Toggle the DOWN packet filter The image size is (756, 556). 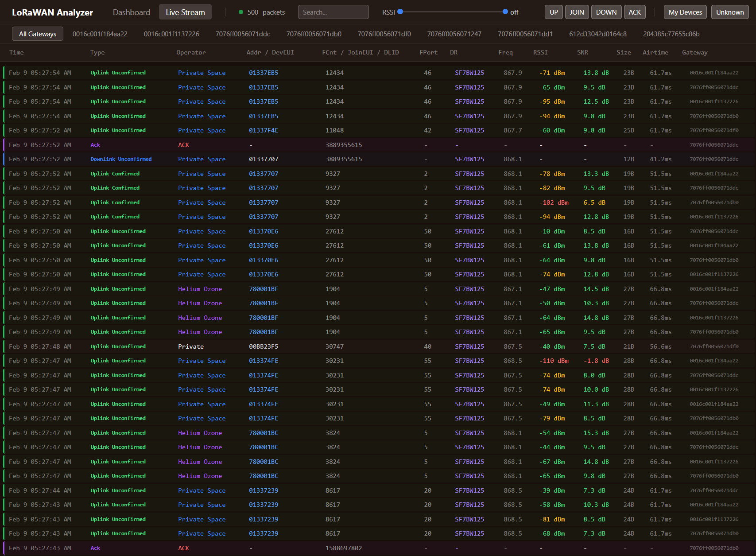coord(606,12)
